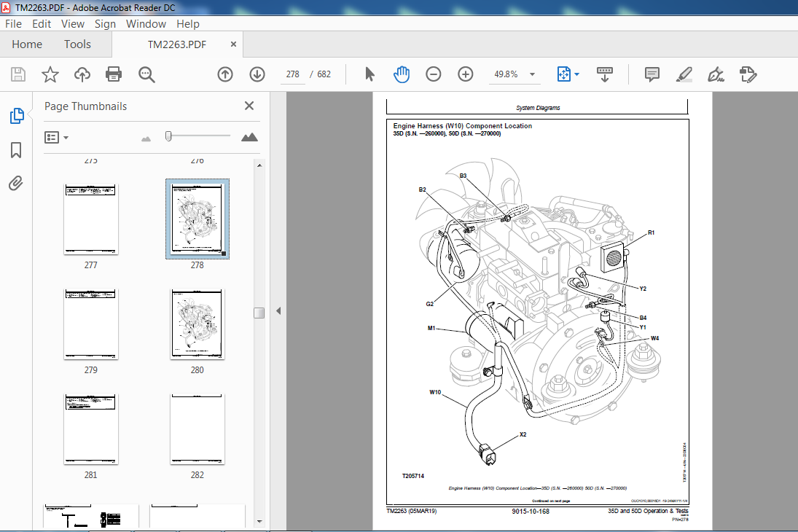Expand the fit page options arrow
Screen dimensions: 798x532
coord(577,74)
